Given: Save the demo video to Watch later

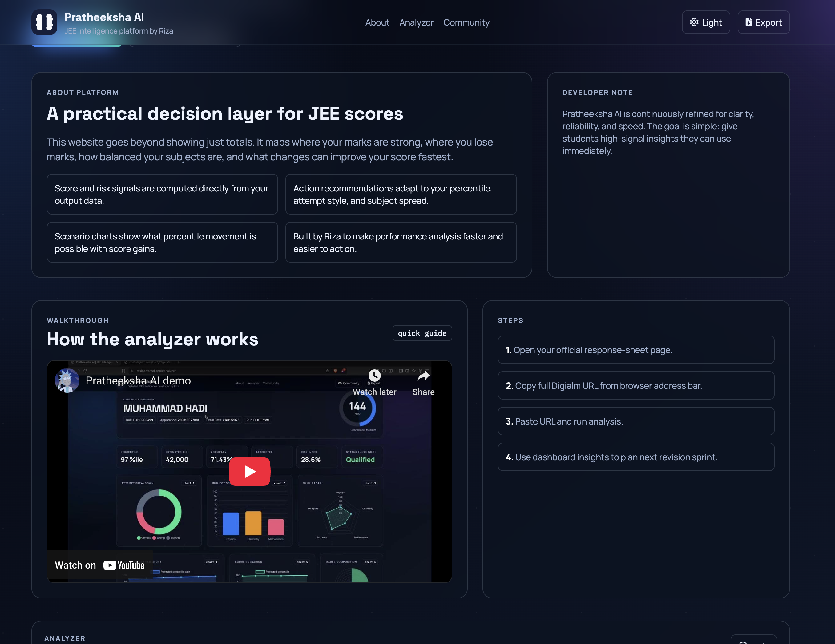Looking at the screenshot, I should pos(374,376).
